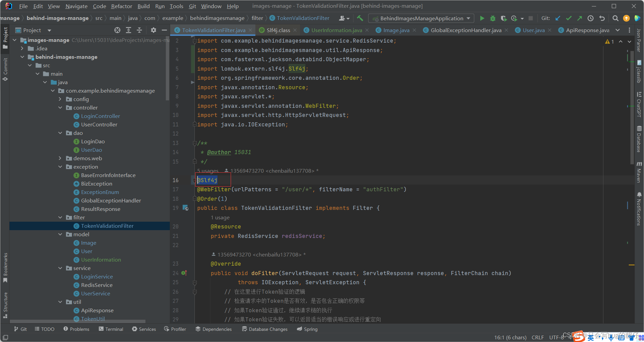Click Expand All in Project panel
The height and width of the screenshot is (342, 644).
pos(129,30)
